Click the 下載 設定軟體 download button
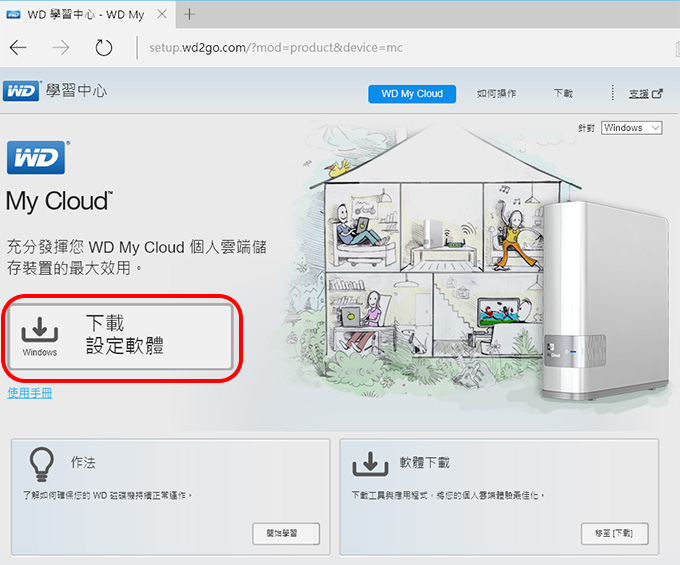Viewport: 680px width, 565px height. click(x=121, y=336)
